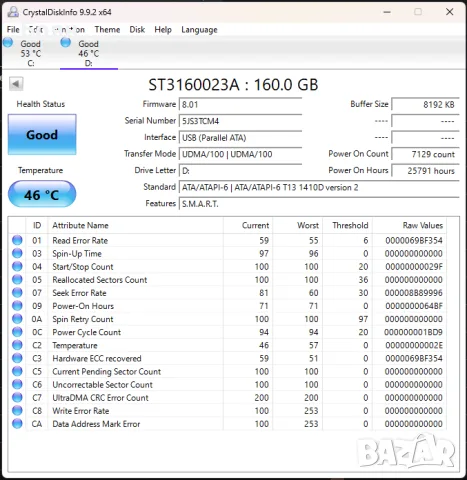
Task: Click the Features field S.M.A.R.T.
Action: (x=319, y=204)
